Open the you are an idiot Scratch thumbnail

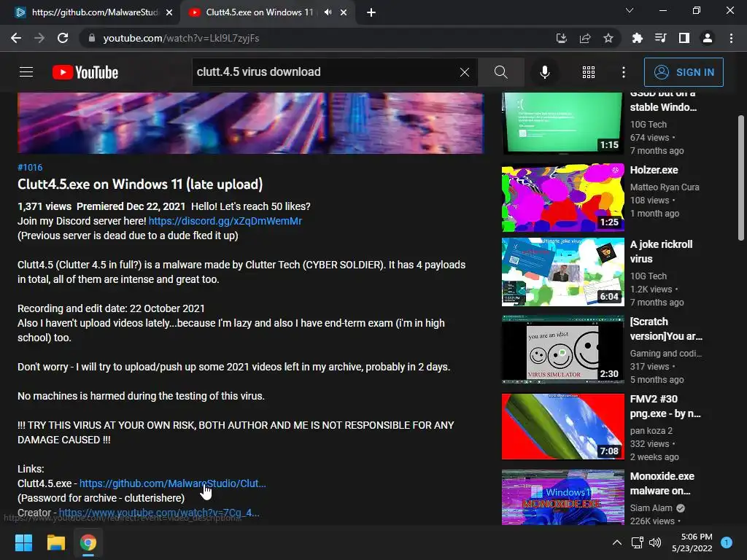pyautogui.click(x=562, y=349)
